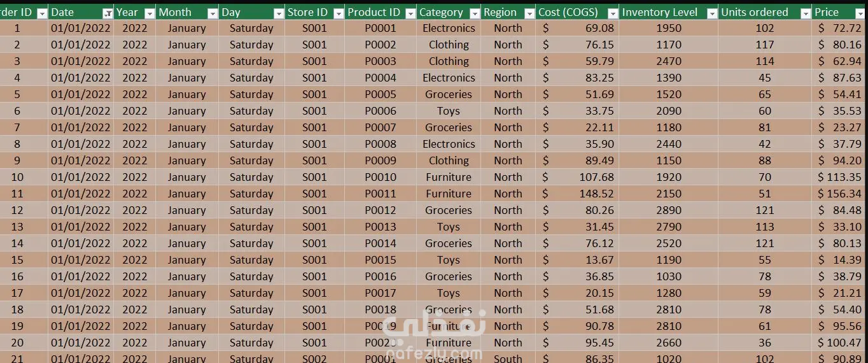Select the cost value 13.67
The image size is (868, 363).
[577, 260]
